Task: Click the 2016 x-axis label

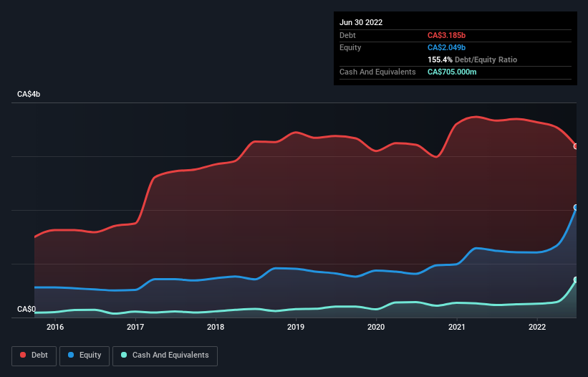Action: [55, 327]
